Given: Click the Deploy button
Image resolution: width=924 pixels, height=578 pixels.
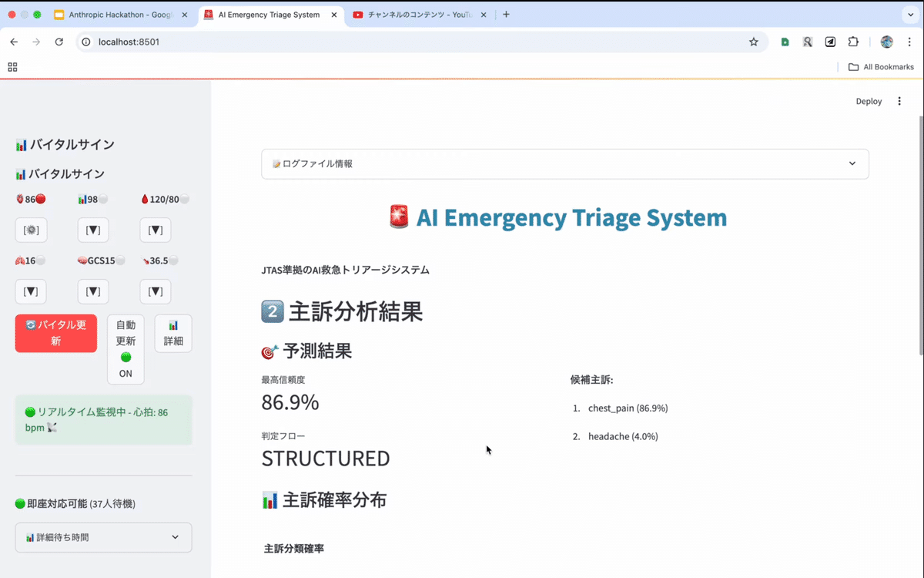Looking at the screenshot, I should pos(869,101).
